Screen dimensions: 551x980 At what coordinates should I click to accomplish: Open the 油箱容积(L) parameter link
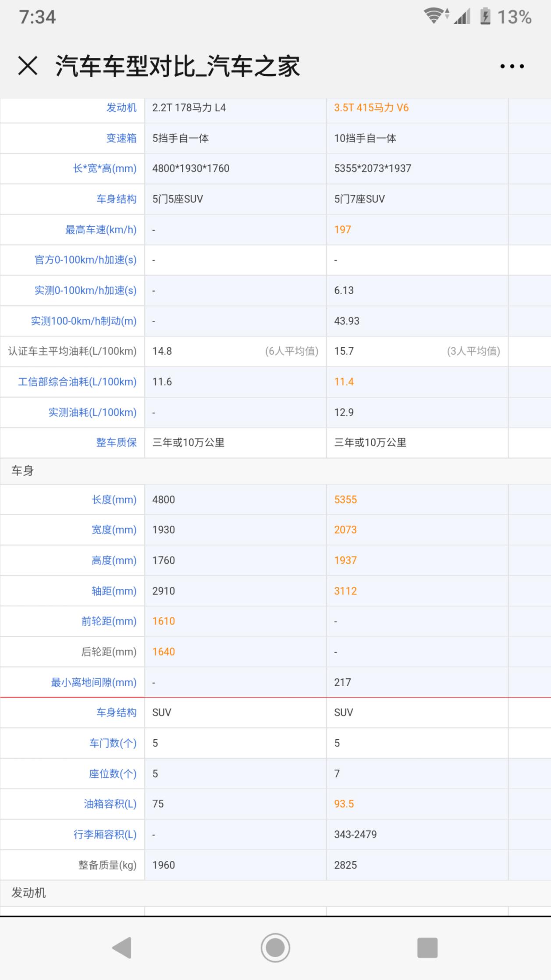(110, 804)
